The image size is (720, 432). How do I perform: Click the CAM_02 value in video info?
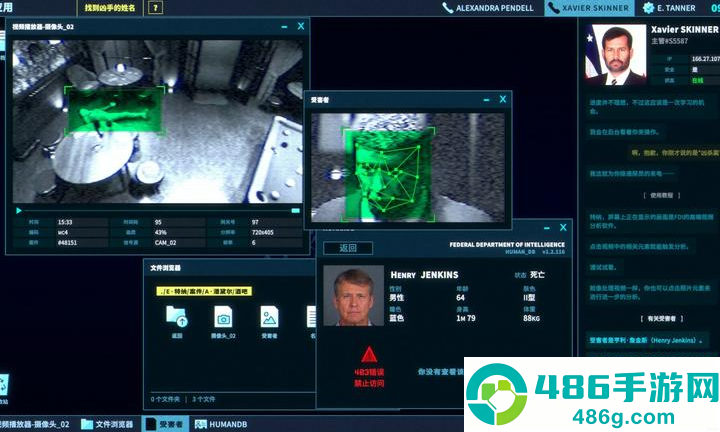coord(165,242)
